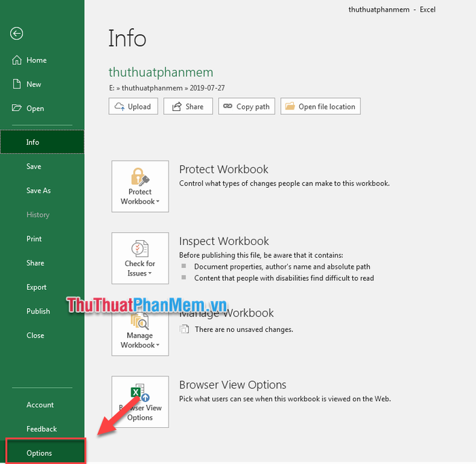This screenshot has height=464, width=476.
Task: Click the back arrow circle icon
Action: (16, 33)
